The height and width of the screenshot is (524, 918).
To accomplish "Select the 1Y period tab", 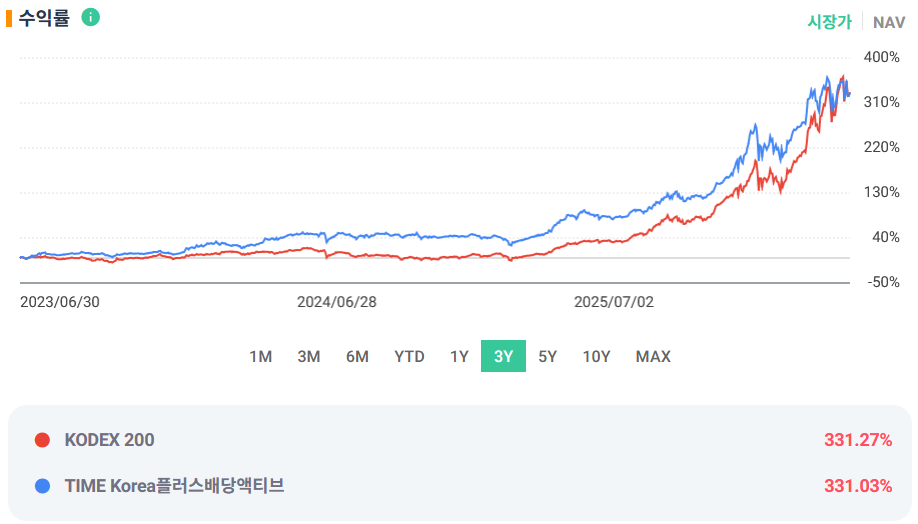I will (459, 357).
